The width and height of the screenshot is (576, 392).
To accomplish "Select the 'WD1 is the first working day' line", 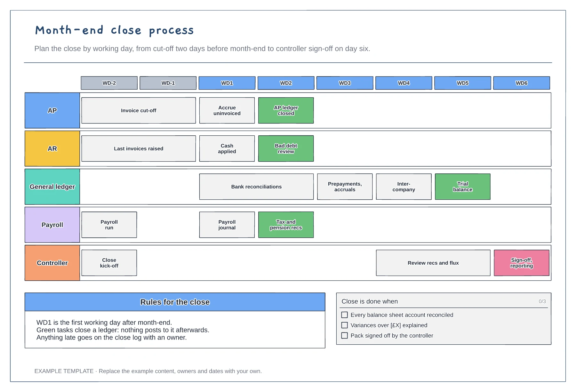I will [x=104, y=322].
